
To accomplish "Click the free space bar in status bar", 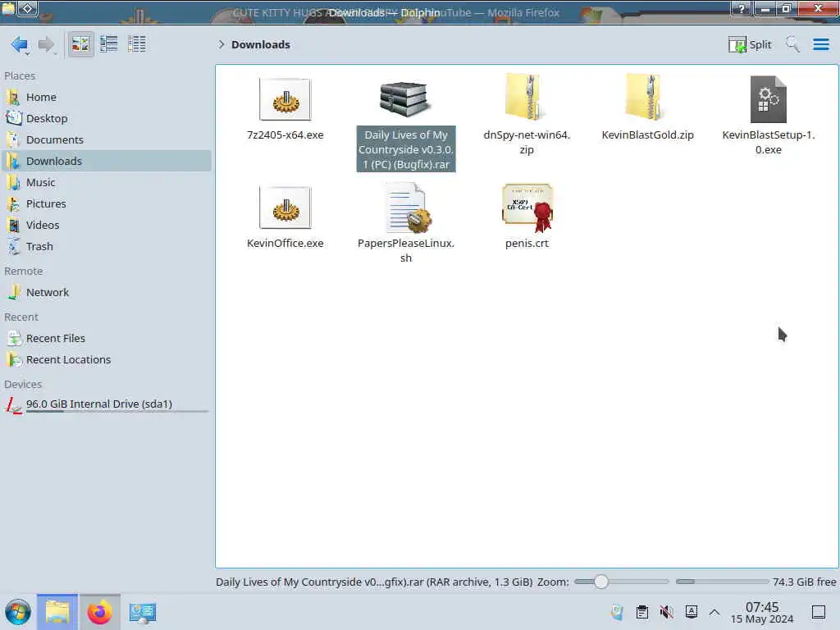I will [722, 582].
